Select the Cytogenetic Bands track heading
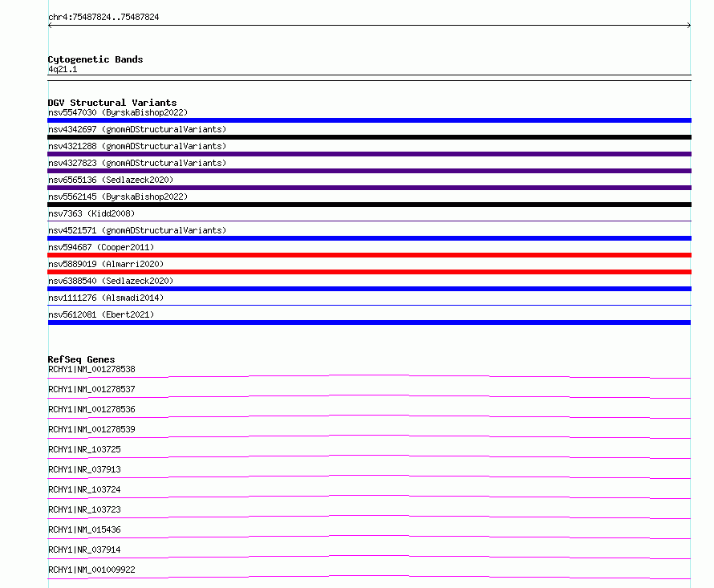The image size is (714, 588). [x=95, y=59]
